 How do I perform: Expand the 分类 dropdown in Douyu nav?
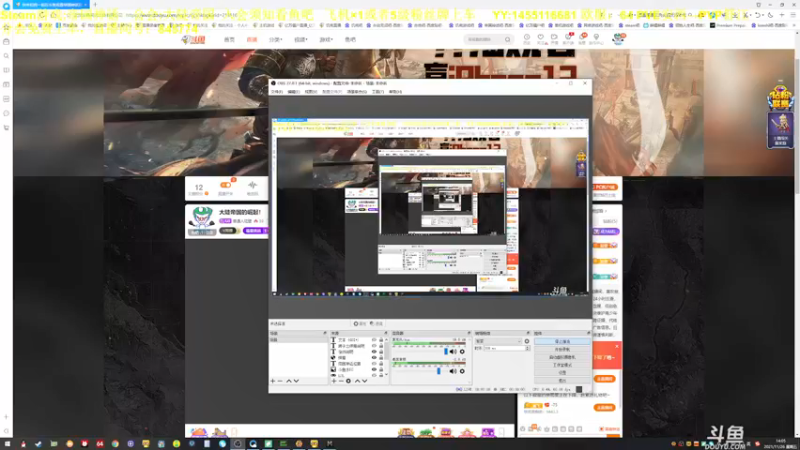(276, 39)
